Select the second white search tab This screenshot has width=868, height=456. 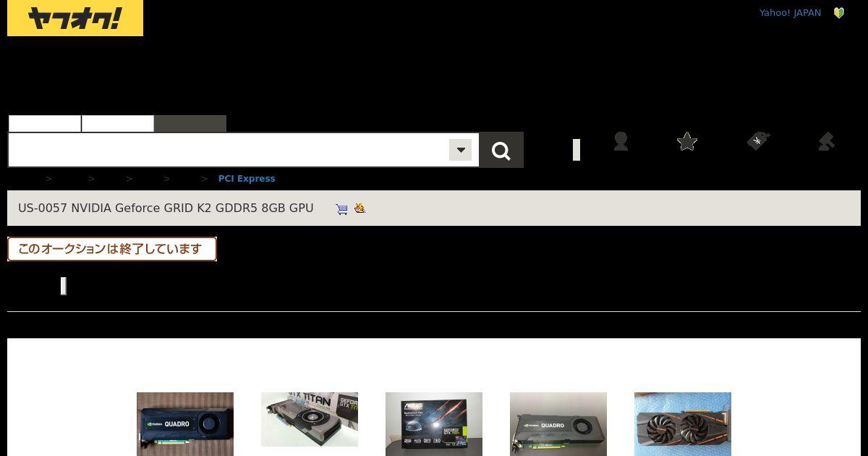118,124
